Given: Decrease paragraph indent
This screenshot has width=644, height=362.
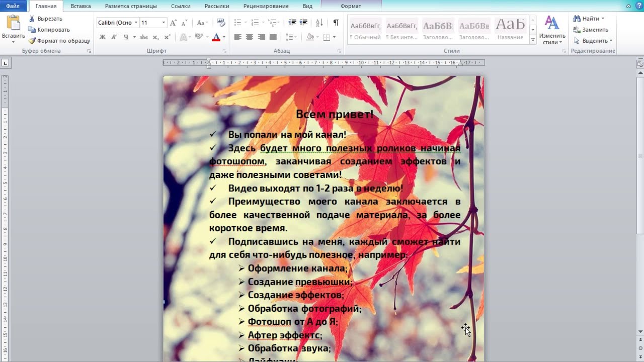Looking at the screenshot, I should (x=292, y=23).
